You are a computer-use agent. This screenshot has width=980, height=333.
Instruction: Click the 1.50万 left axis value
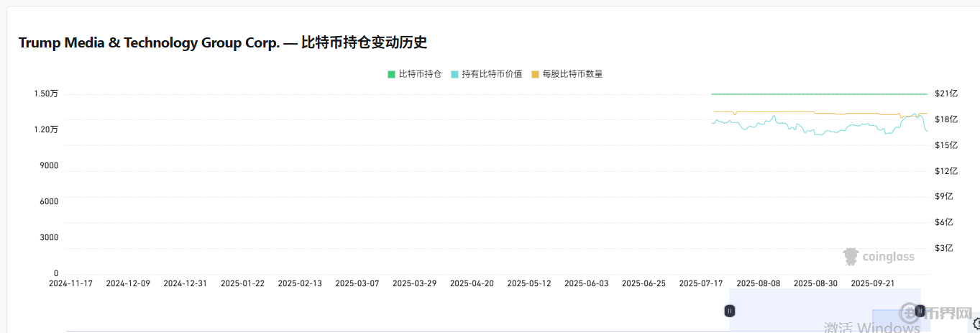(x=46, y=93)
